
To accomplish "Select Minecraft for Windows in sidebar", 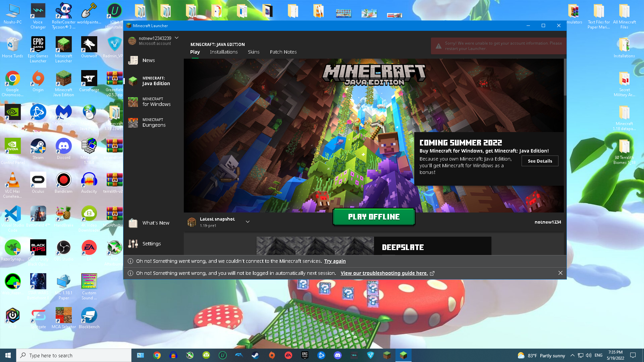I will pyautogui.click(x=156, y=102).
